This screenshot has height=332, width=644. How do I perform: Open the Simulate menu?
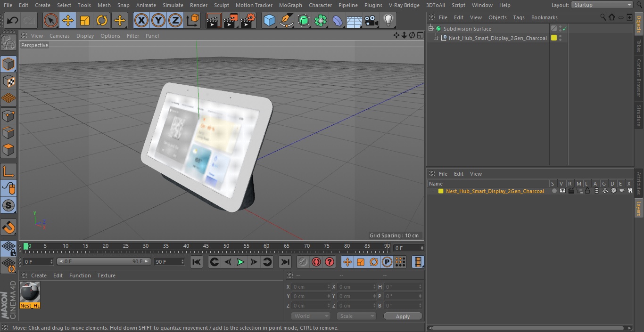(173, 5)
